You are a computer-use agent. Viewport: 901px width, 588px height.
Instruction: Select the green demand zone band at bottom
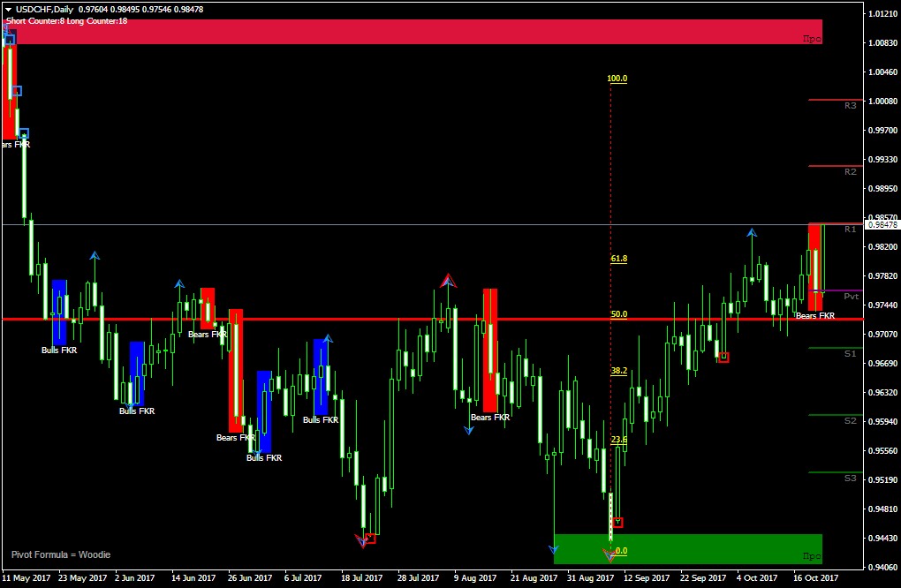point(688,549)
